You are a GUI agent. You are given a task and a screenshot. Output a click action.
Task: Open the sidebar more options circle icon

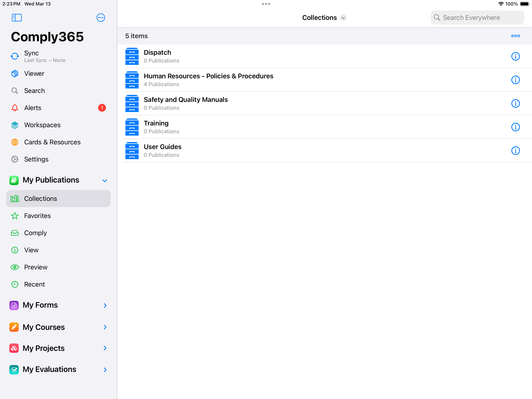(x=100, y=18)
